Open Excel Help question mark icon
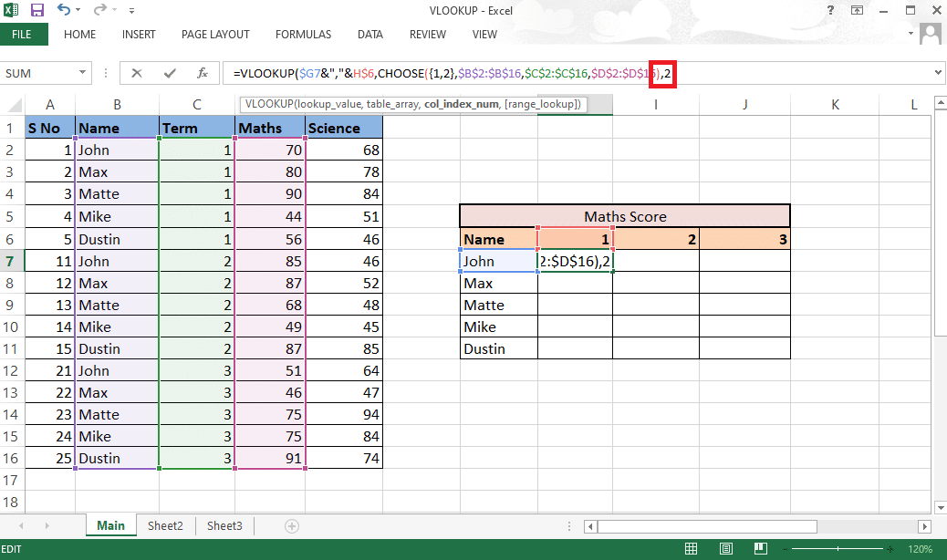Image resolution: width=947 pixels, height=560 pixels. coord(830,11)
